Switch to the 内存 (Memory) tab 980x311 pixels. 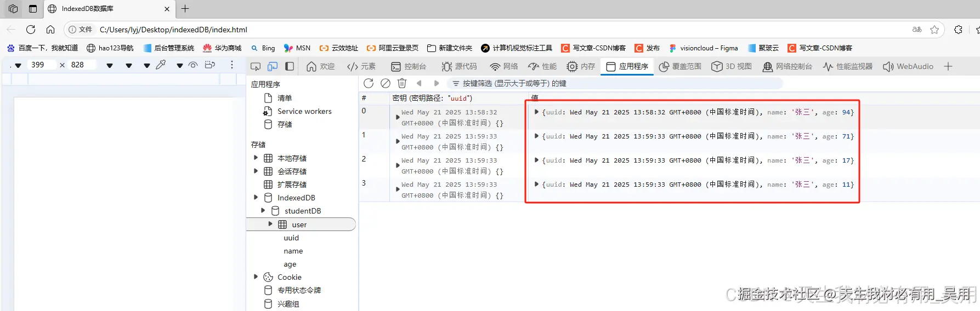[x=581, y=66]
